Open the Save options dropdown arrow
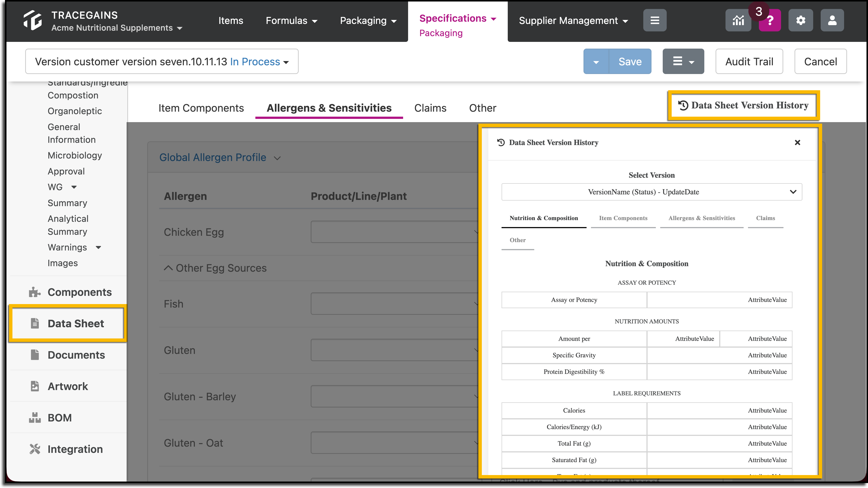868x488 pixels. pos(596,62)
